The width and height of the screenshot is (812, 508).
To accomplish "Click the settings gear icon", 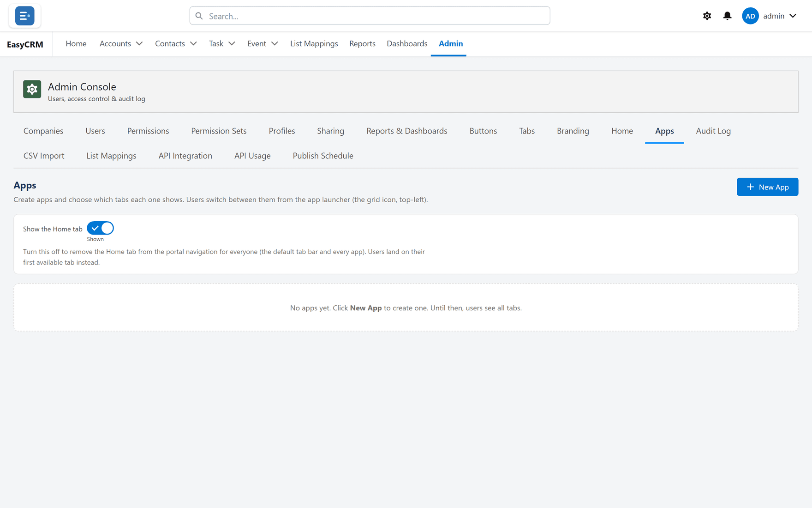I will pos(707,16).
